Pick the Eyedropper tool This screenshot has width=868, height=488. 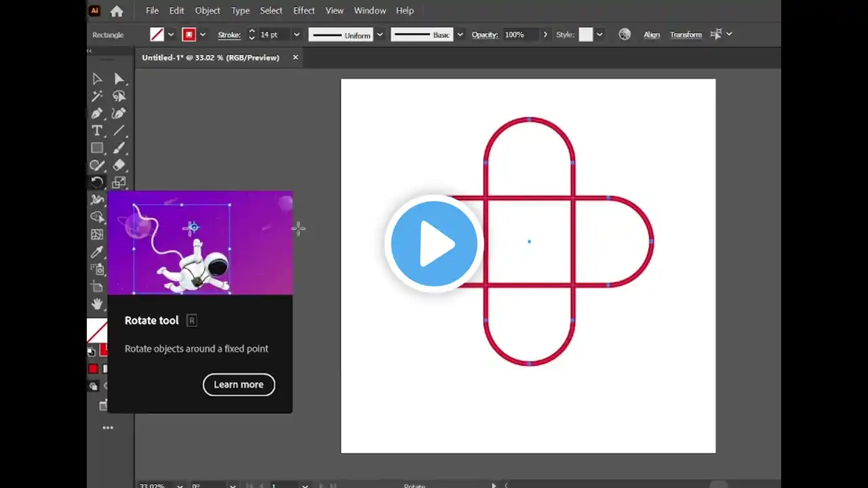[x=97, y=251]
